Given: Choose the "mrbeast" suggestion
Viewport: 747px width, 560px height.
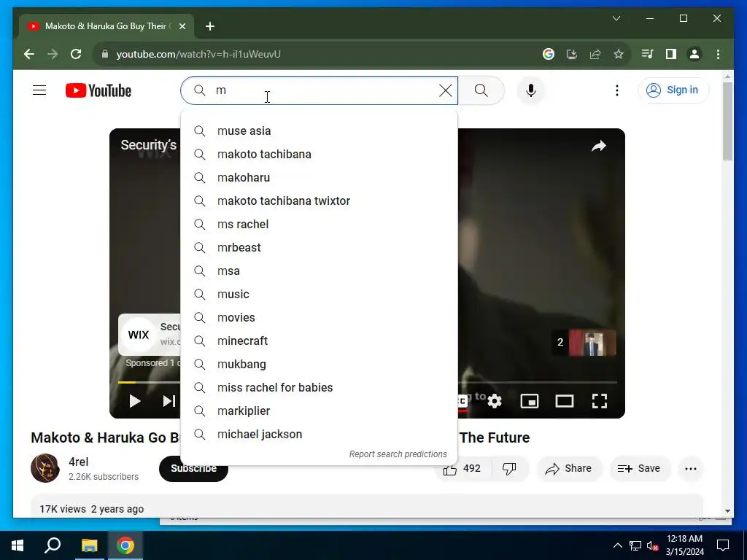Looking at the screenshot, I should [x=320, y=248].
